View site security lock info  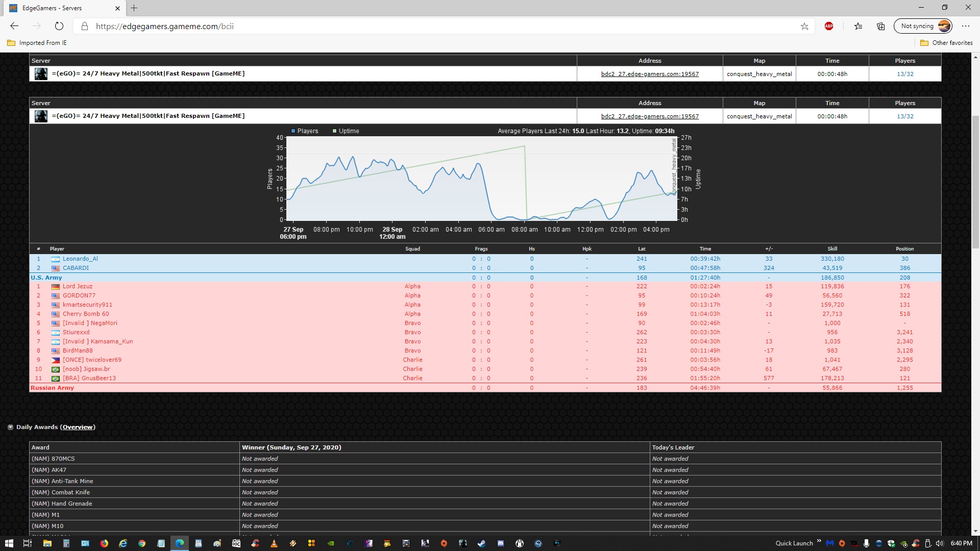(85, 26)
